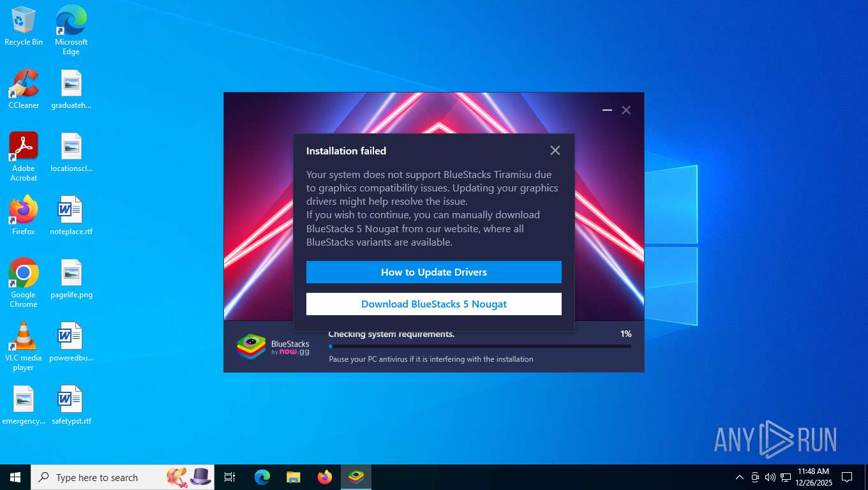Open the Recycle Bin desktop icon

[24, 27]
